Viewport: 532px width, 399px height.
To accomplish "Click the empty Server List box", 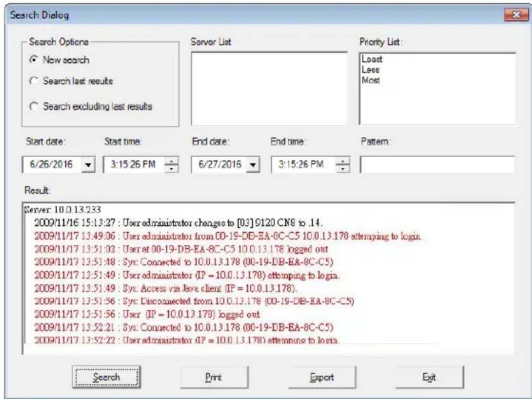I will coord(270,89).
